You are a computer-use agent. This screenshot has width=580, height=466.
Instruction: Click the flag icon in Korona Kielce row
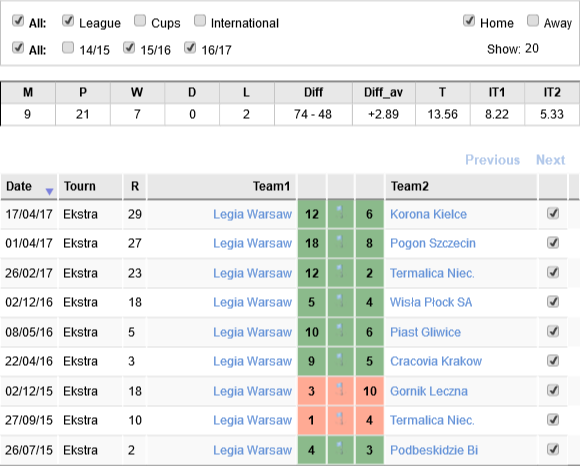(x=340, y=213)
